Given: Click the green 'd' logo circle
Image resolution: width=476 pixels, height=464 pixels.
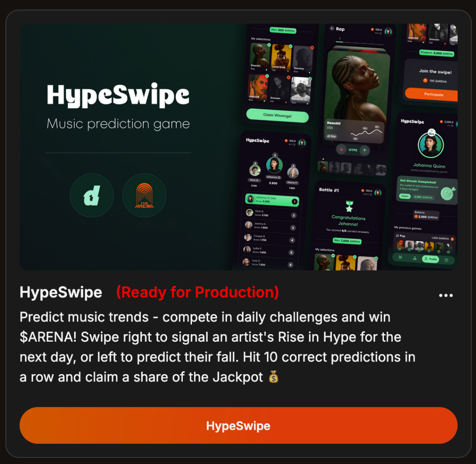Looking at the screenshot, I should click(92, 195).
